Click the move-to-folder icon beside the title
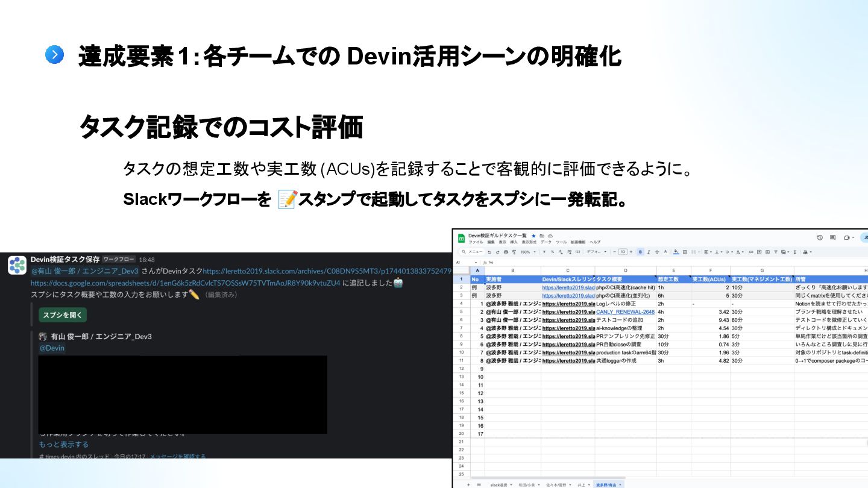This screenshot has height=488, width=868. coord(542,236)
